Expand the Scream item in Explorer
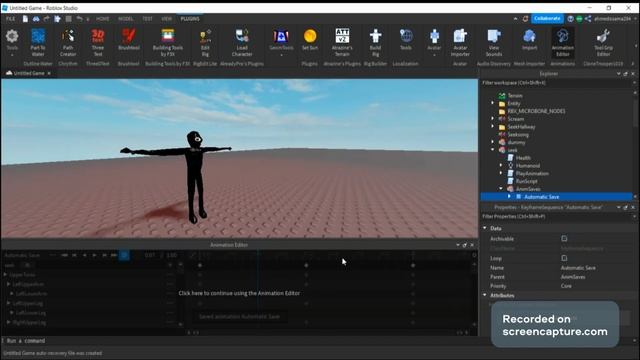The width and height of the screenshot is (640, 360). pos(493,119)
